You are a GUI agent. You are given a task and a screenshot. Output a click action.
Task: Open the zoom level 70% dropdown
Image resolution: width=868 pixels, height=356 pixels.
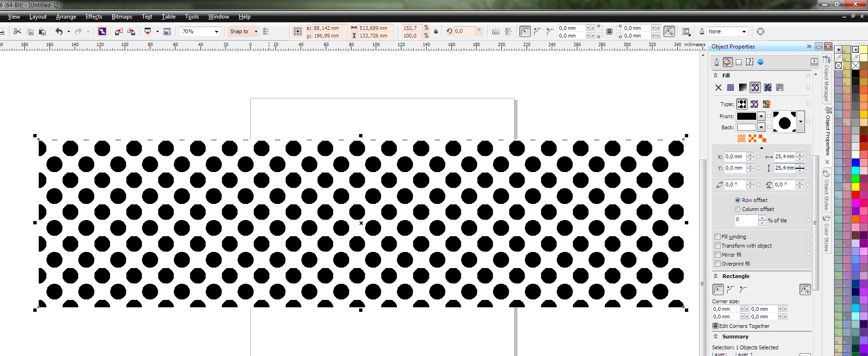pos(217,31)
